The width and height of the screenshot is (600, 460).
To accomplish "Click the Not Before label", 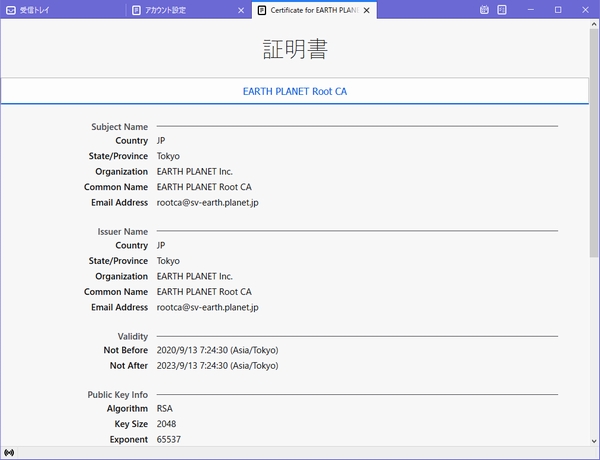I will coord(126,350).
